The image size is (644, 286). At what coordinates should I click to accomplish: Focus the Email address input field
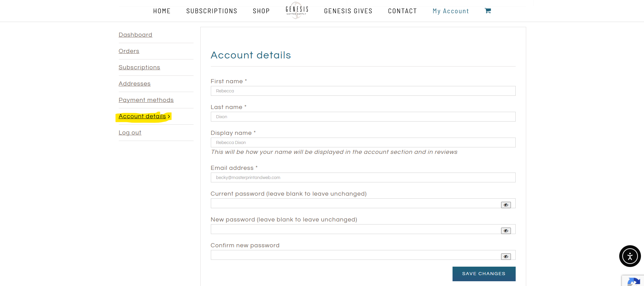tap(363, 178)
